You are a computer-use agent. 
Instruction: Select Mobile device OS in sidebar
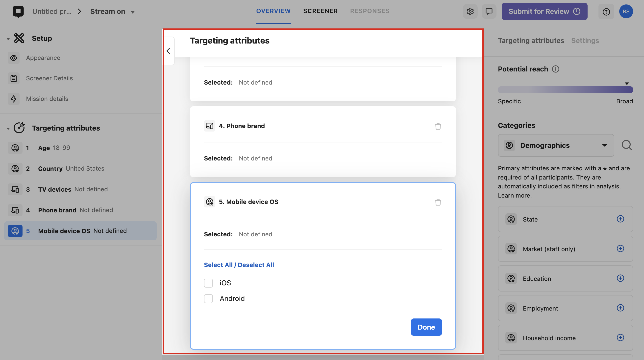(x=80, y=231)
